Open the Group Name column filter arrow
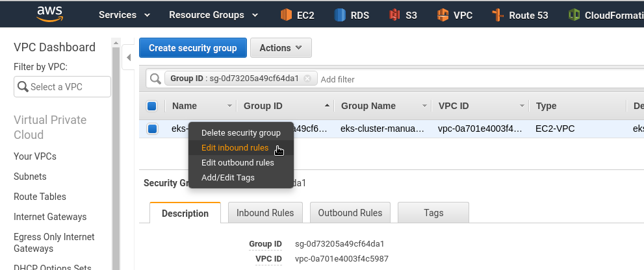 coord(425,106)
